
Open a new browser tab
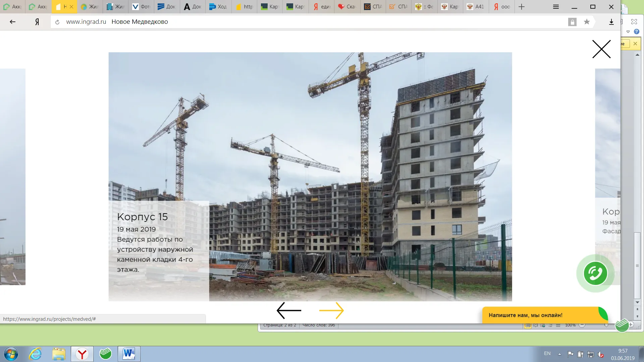click(x=521, y=7)
